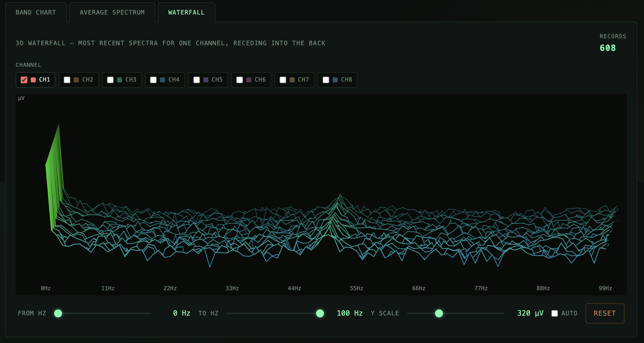
Task: Click the 33Hz axis label
Action: point(232,288)
